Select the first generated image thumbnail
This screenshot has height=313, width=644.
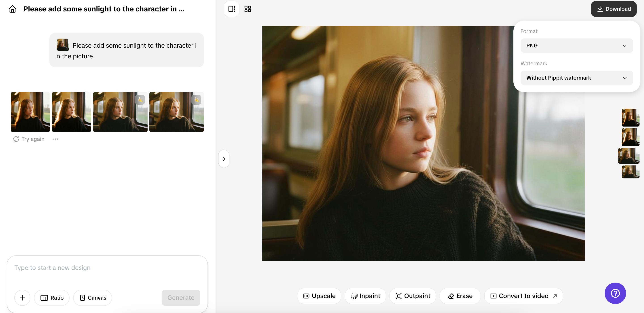click(30, 112)
